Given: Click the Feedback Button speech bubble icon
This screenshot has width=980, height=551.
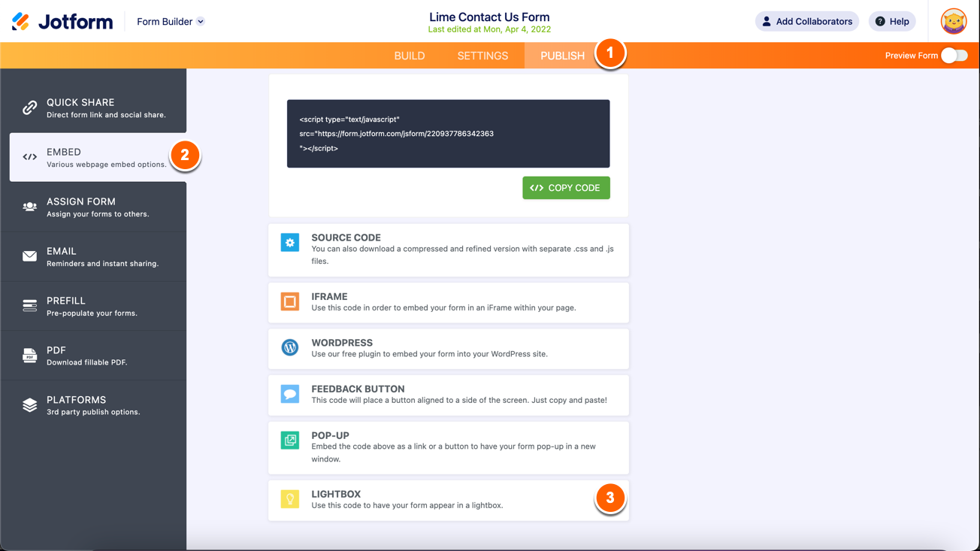Looking at the screenshot, I should pyautogui.click(x=290, y=394).
